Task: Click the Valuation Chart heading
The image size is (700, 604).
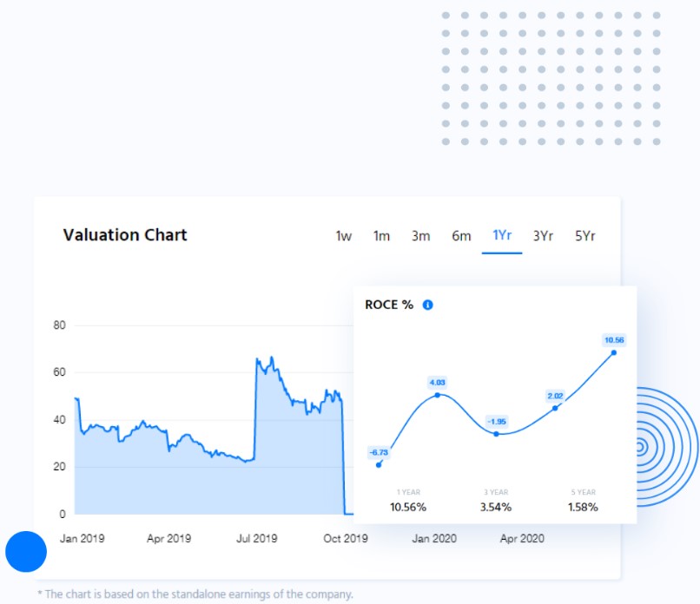Action: (x=125, y=235)
